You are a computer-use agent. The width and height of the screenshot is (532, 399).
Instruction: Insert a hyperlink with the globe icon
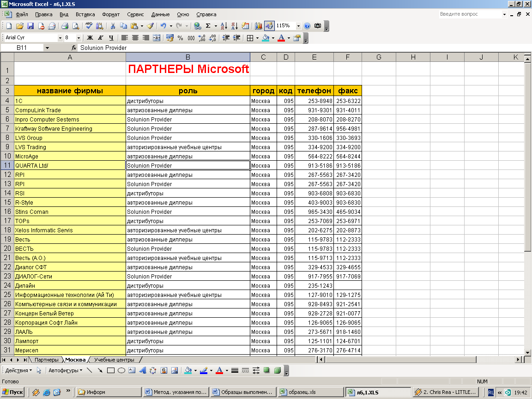(198, 26)
